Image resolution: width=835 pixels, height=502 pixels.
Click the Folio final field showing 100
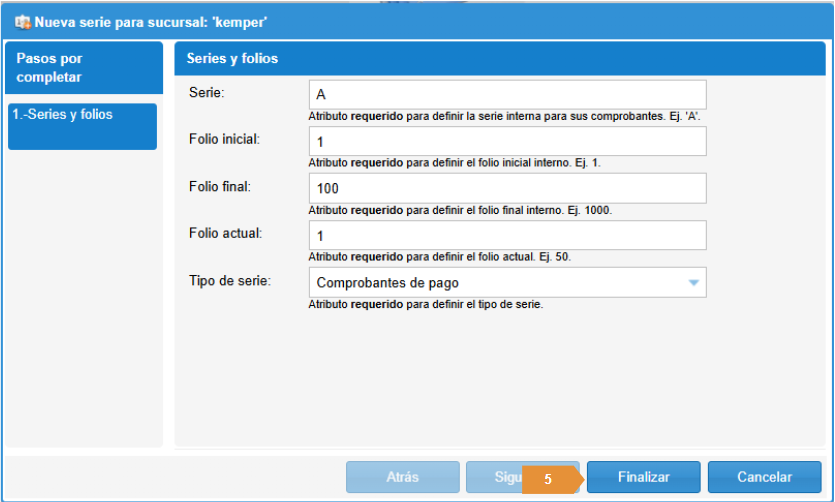click(507, 188)
